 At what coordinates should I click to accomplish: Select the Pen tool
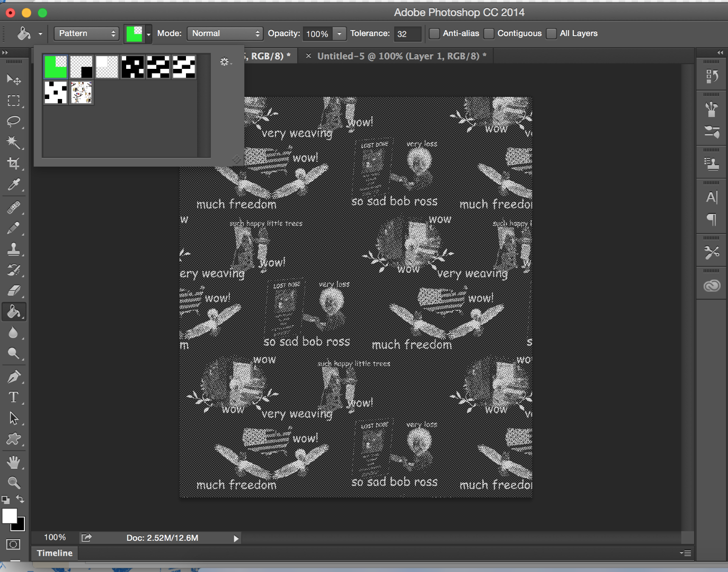pyautogui.click(x=14, y=377)
